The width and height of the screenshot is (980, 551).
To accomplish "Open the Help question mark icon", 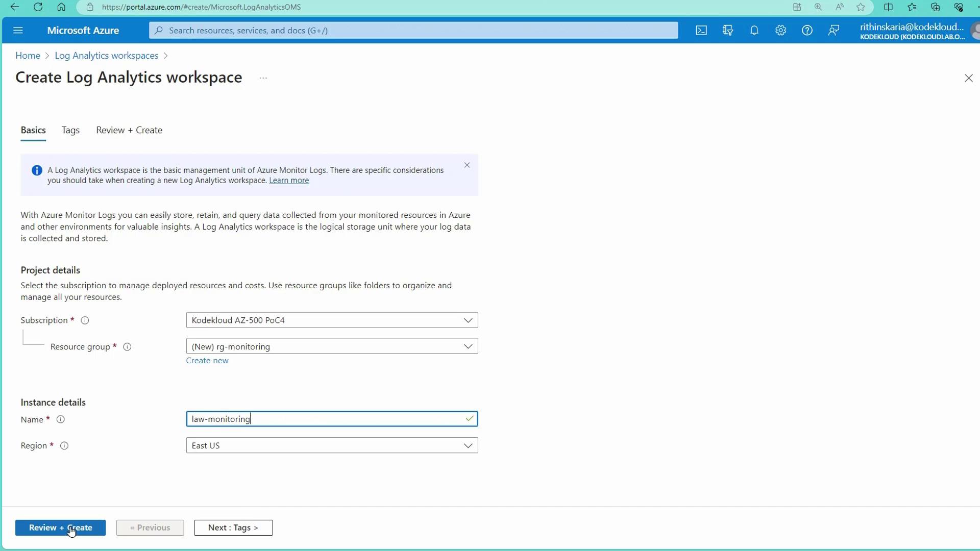I will click(x=807, y=31).
